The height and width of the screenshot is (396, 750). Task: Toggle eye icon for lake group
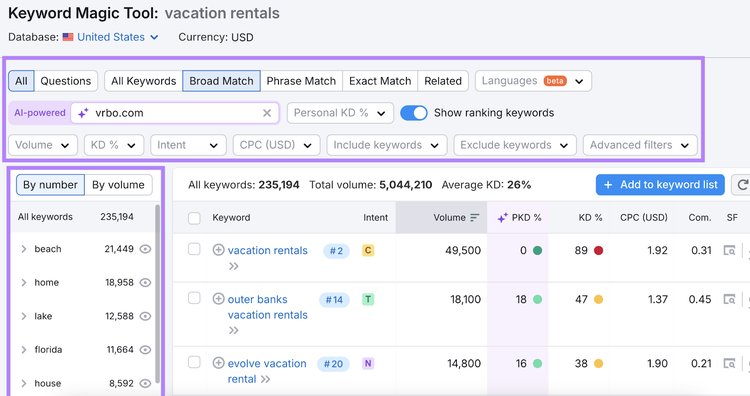145,316
